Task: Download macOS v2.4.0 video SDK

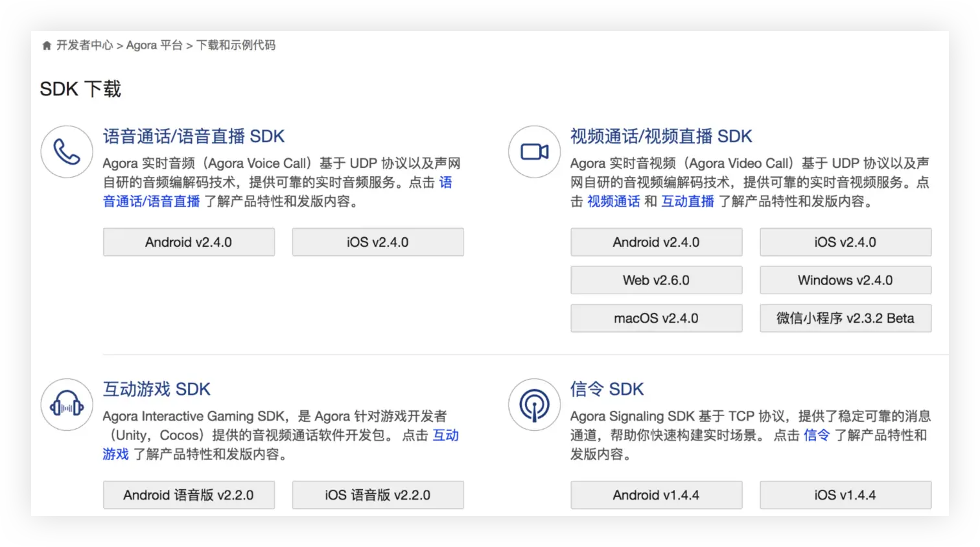Action: (657, 318)
